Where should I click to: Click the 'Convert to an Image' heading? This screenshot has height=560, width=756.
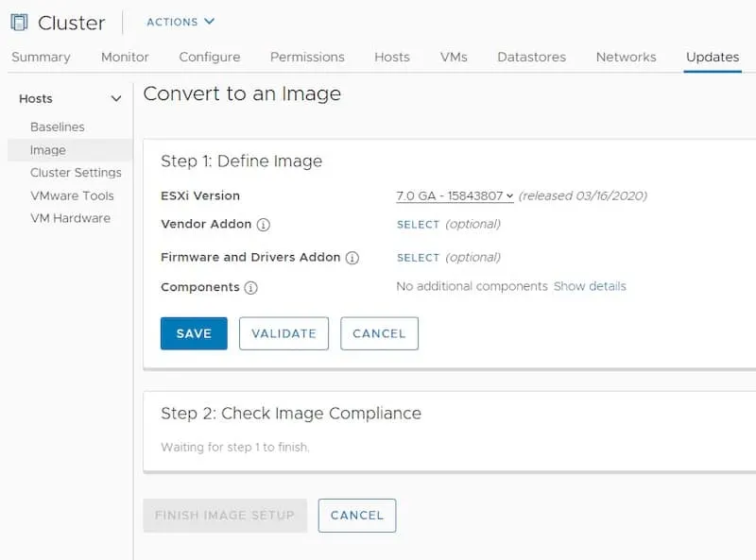click(x=242, y=93)
